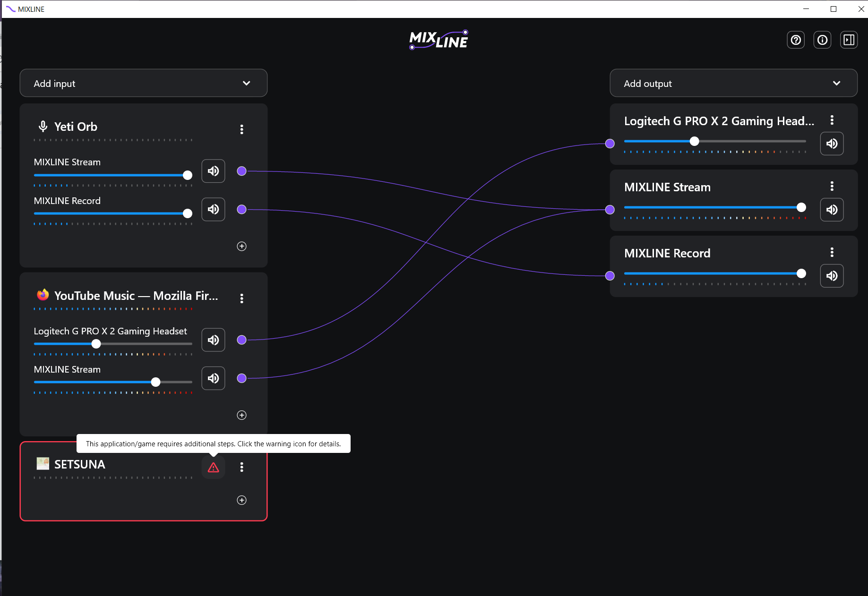Click the MIXLINE Record output title

pos(667,253)
